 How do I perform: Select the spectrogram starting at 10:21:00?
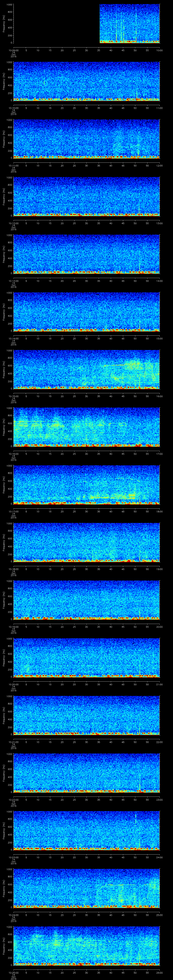(86, 714)
